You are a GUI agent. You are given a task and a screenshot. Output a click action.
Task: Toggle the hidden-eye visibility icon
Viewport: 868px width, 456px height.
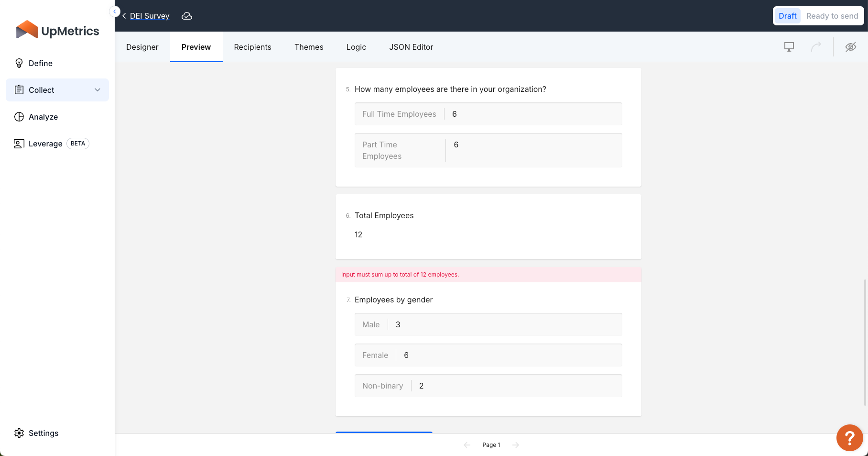851,47
